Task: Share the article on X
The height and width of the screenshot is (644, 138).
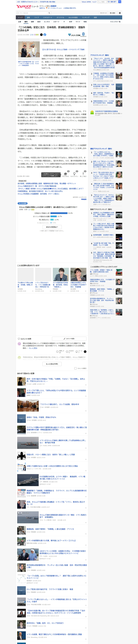Action: click(41, 35)
